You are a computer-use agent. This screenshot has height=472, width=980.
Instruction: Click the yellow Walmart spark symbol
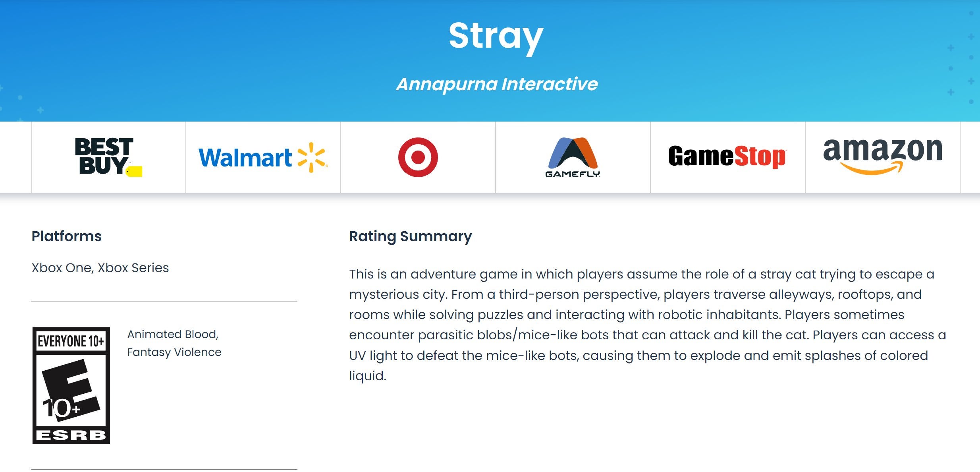click(x=312, y=157)
